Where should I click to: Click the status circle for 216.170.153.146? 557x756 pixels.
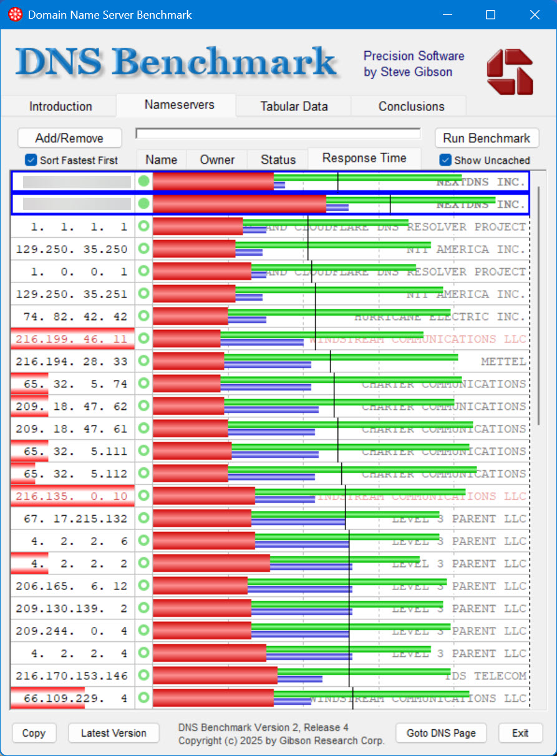(x=144, y=676)
